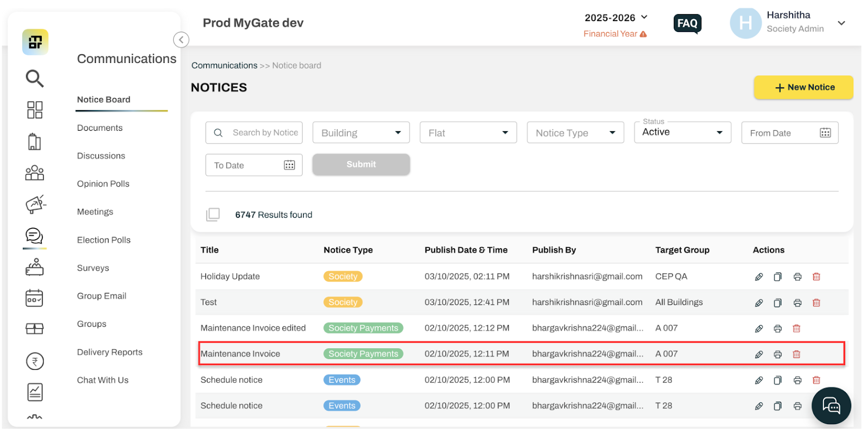Open the rupee payments icon in sidebar
Screen dimensions: 868x435
click(35, 361)
